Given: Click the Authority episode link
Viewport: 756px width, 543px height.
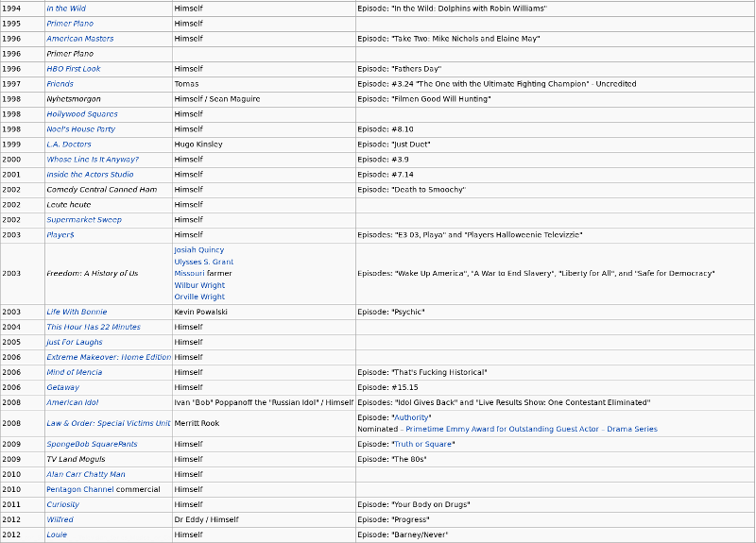Looking at the screenshot, I should tap(412, 417).
